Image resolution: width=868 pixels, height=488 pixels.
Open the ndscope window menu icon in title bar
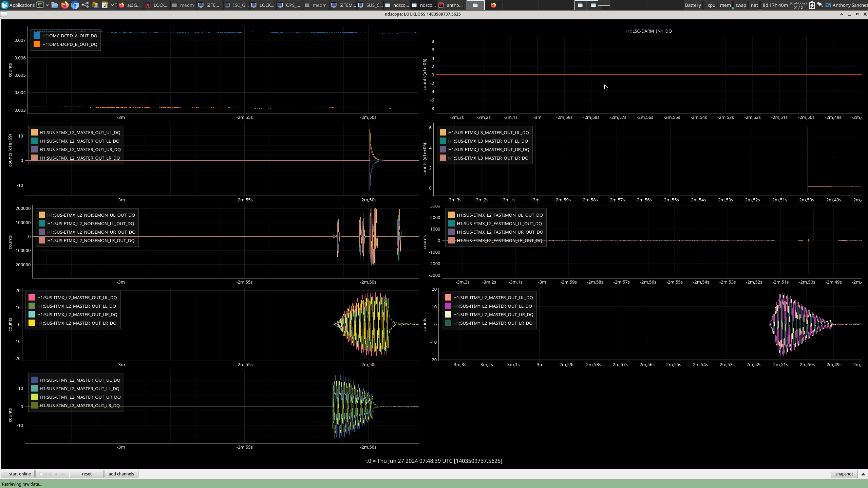click(4, 14)
